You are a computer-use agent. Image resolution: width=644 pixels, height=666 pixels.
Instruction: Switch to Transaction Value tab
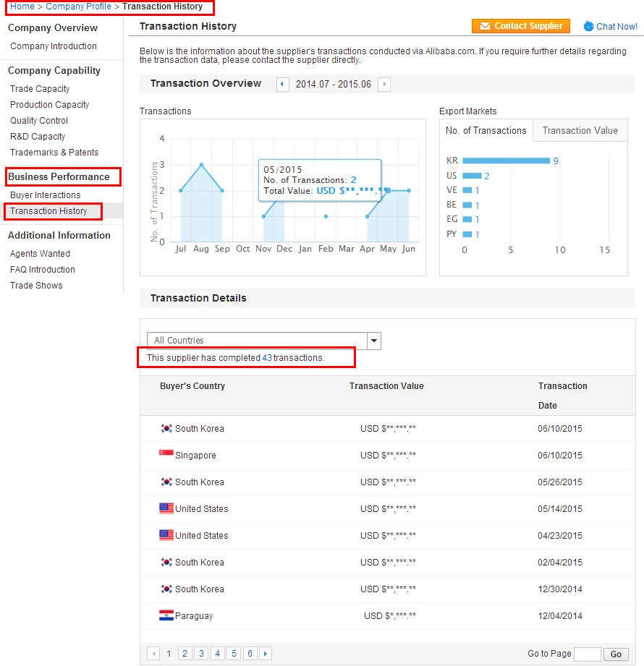pyautogui.click(x=580, y=131)
